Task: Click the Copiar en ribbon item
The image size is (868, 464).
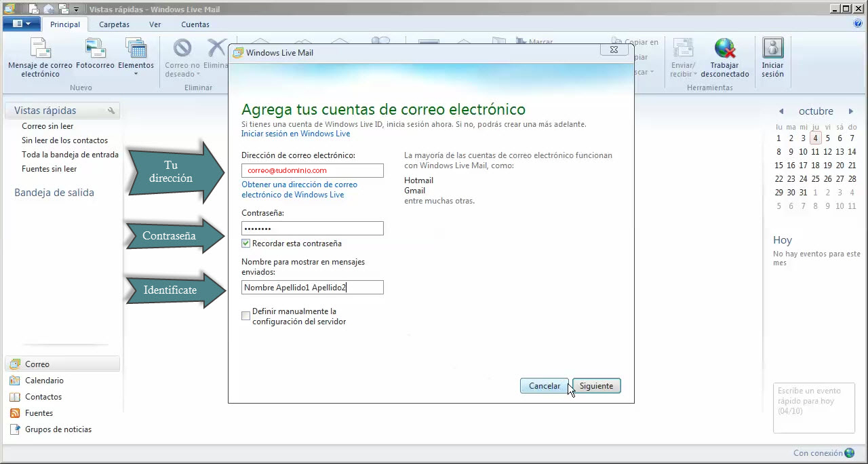Action: tap(635, 42)
